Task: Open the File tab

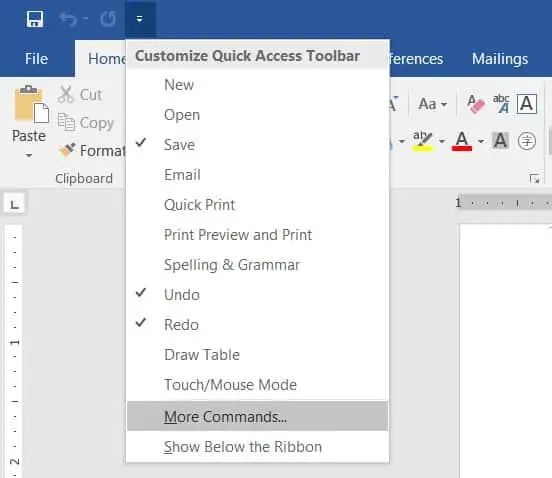Action: (x=36, y=58)
